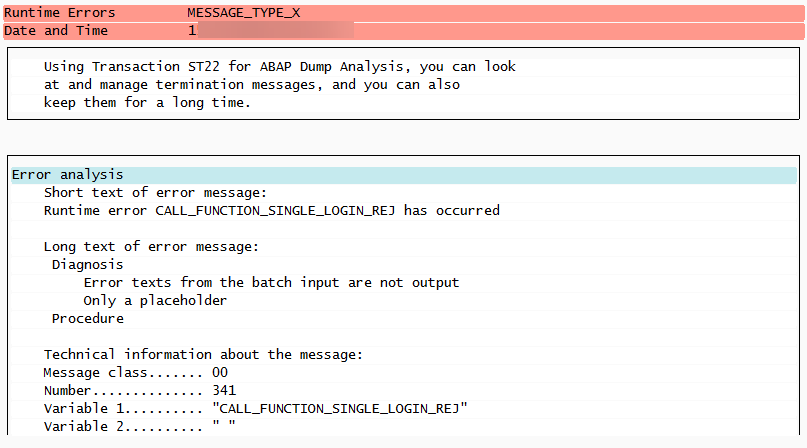This screenshot has width=807, height=448.
Task: Select 'Technical information about the message' line
Action: click(x=203, y=355)
